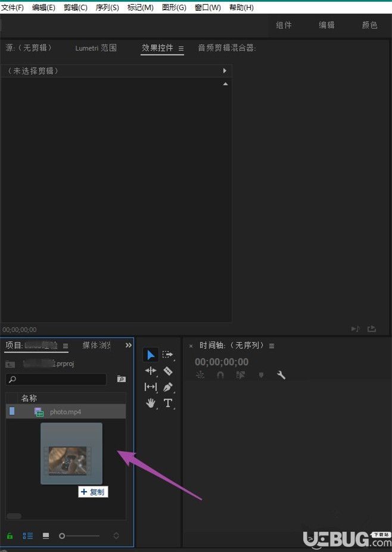Close the 时间轴 panel tab
The width and height of the screenshot is (392, 552).
[191, 346]
